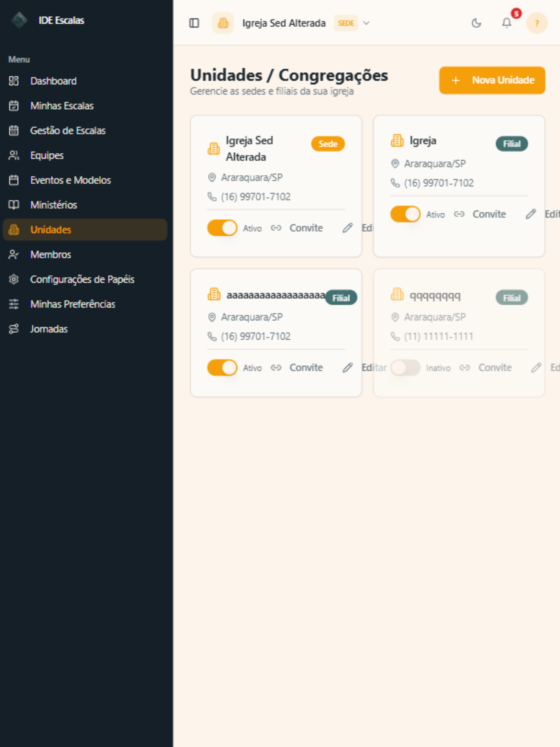Open Membros menu item
This screenshot has width=560, height=747.
tap(85, 254)
